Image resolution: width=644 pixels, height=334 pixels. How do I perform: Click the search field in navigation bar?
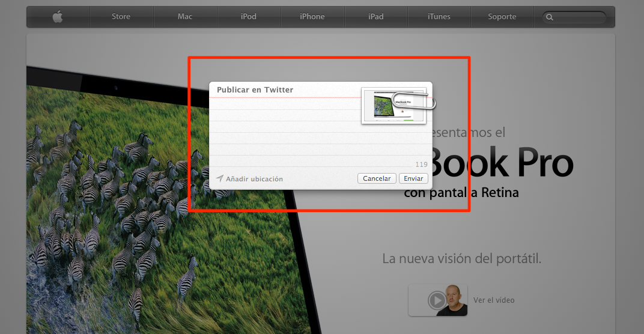pyautogui.click(x=574, y=17)
